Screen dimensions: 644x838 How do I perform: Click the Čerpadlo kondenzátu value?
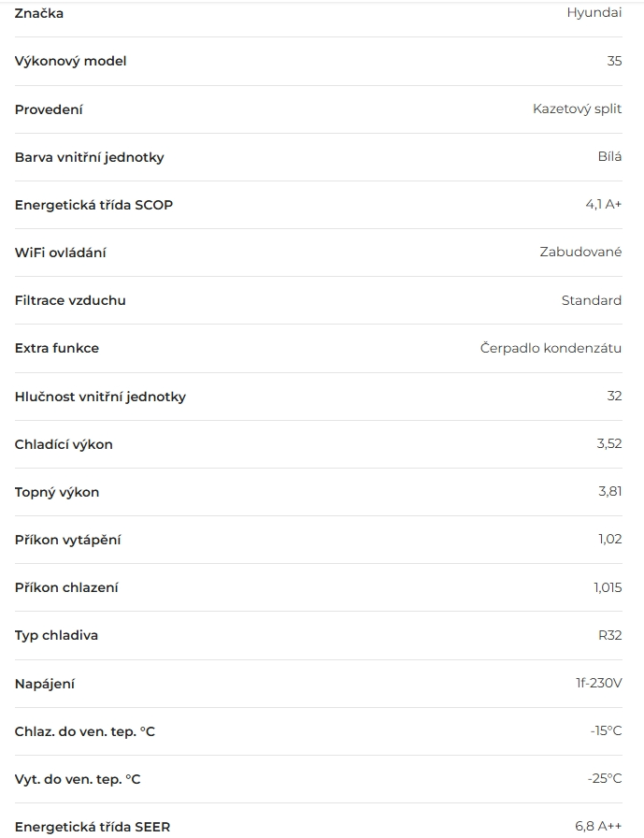551,348
